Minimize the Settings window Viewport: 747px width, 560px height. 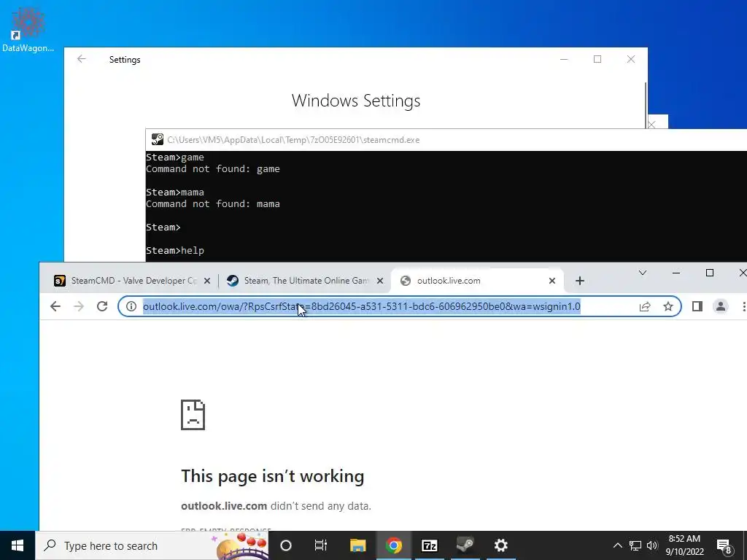pyautogui.click(x=564, y=59)
